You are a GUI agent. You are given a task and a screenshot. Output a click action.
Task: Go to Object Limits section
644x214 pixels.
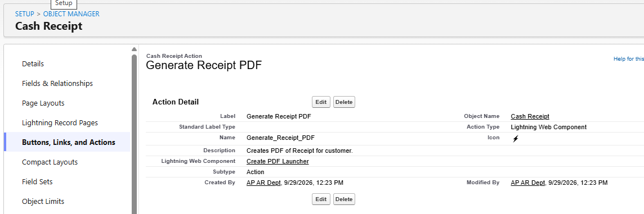point(43,201)
